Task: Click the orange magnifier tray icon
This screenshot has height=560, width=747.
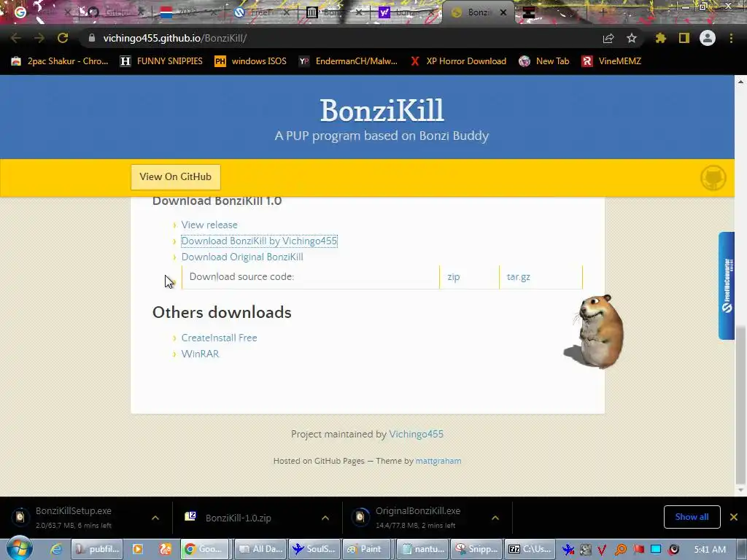Action: click(620, 550)
